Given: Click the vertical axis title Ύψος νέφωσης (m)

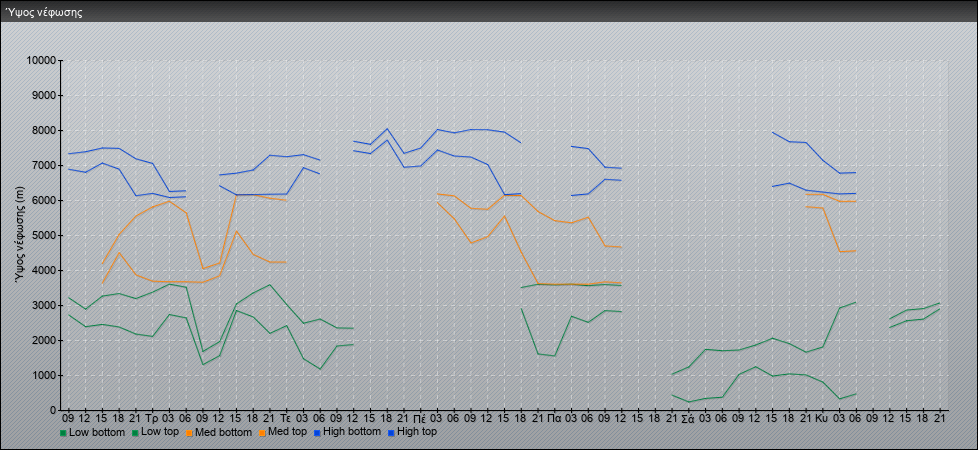Looking at the screenshot, I should 21,235.
